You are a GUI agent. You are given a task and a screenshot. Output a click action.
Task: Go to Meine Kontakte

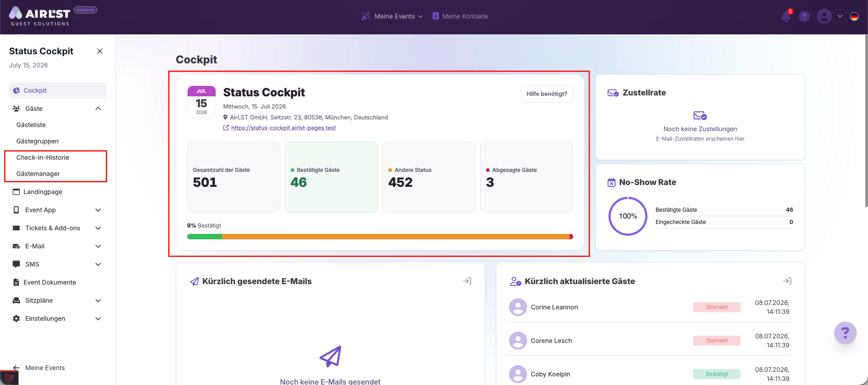460,16
